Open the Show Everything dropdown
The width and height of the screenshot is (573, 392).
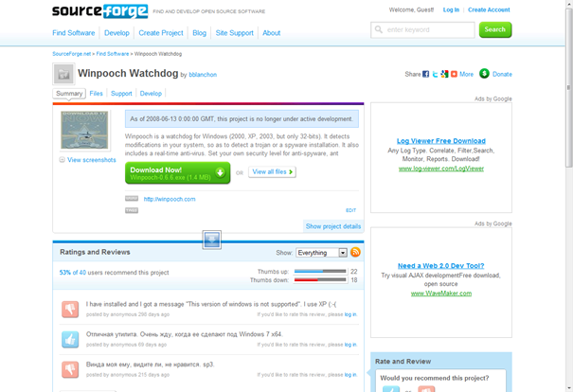pos(322,253)
